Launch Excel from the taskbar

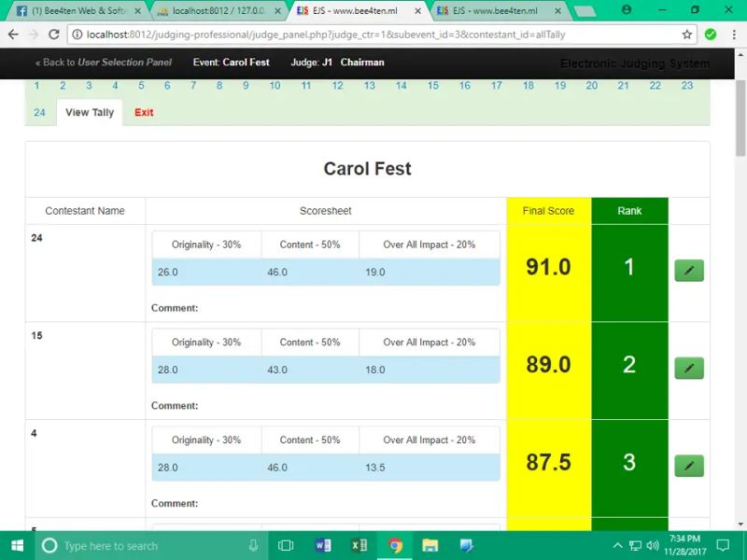tap(359, 543)
